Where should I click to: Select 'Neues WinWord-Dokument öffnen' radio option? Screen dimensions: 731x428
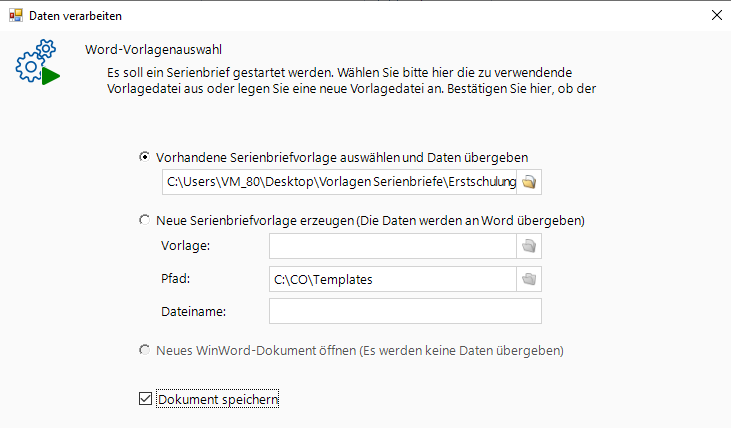[x=145, y=351]
